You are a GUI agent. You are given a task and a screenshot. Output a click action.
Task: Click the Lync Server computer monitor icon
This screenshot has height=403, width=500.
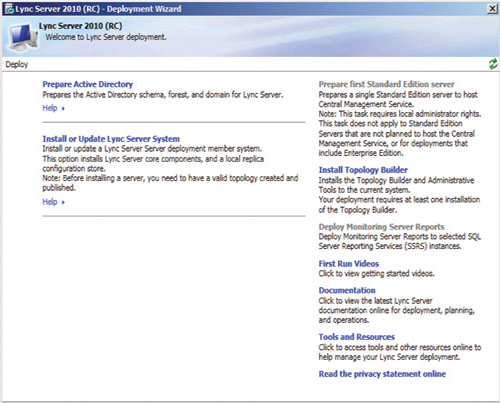[x=22, y=37]
